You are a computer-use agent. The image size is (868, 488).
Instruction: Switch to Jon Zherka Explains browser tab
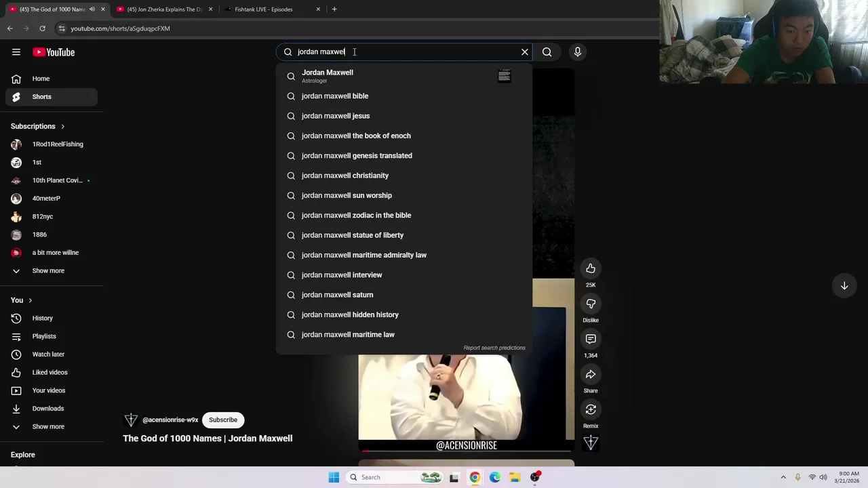pyautogui.click(x=165, y=9)
